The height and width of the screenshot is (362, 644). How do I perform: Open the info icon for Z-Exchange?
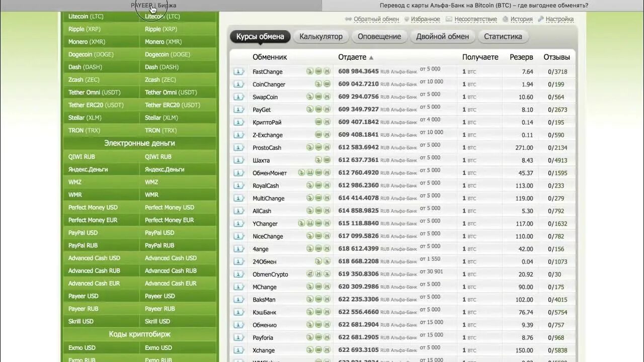238,135
